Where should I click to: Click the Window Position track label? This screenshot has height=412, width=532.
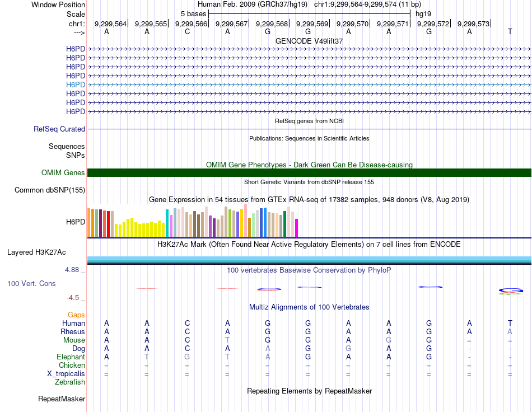(58, 4)
